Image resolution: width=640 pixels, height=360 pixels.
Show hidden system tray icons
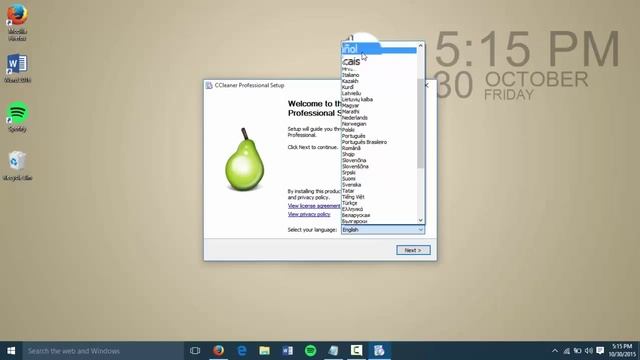555,351
